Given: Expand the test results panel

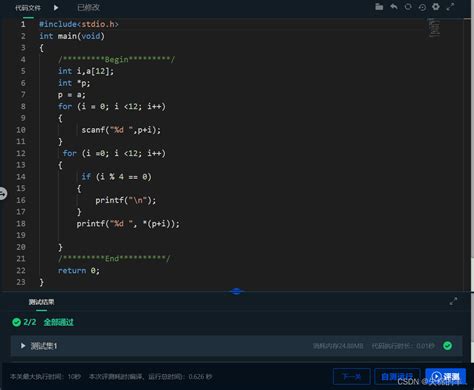Looking at the screenshot, I should 453,302.
